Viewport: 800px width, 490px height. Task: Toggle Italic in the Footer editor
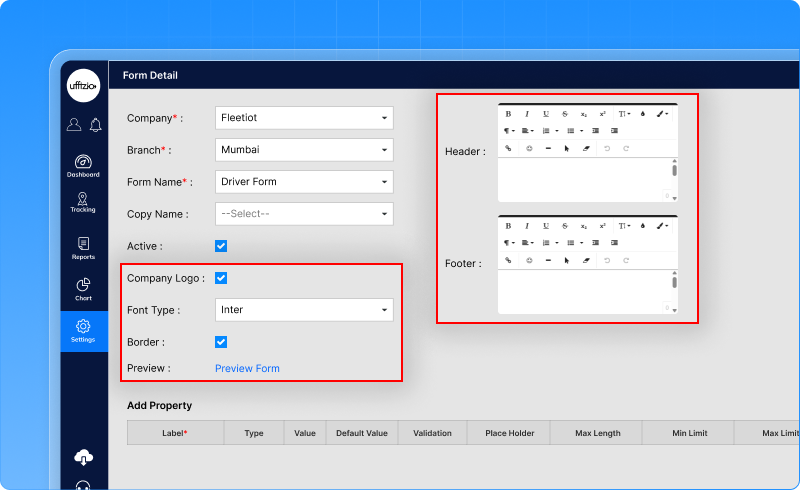click(527, 226)
